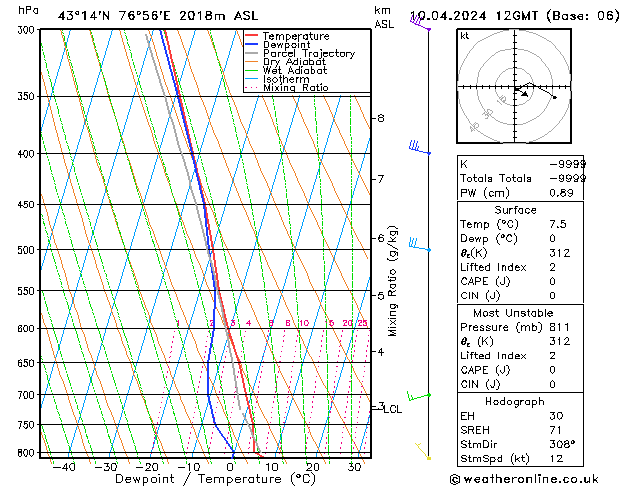The image size is (629, 486).
Task: Click the 300 pressure level label
Action: (x=28, y=30)
